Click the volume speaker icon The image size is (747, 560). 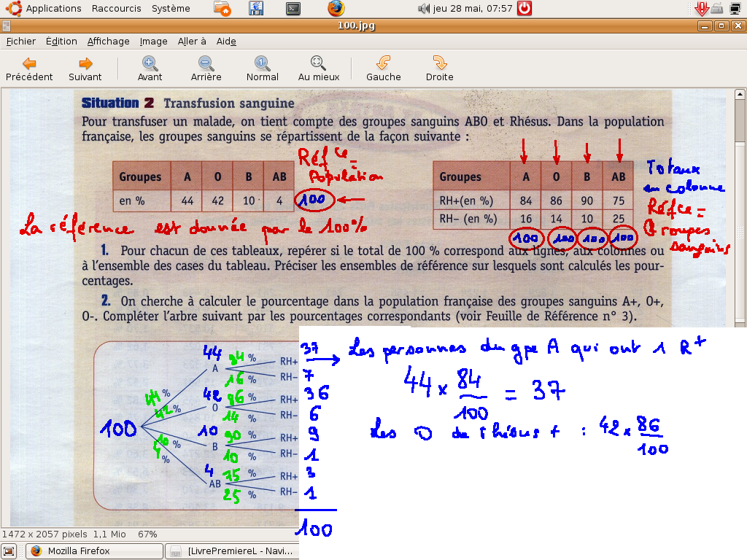point(423,9)
